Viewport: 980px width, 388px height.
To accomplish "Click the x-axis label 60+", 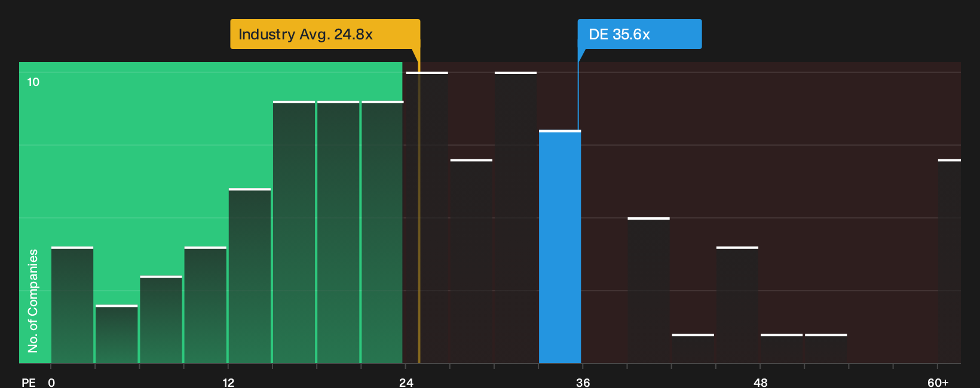I will pos(938,383).
